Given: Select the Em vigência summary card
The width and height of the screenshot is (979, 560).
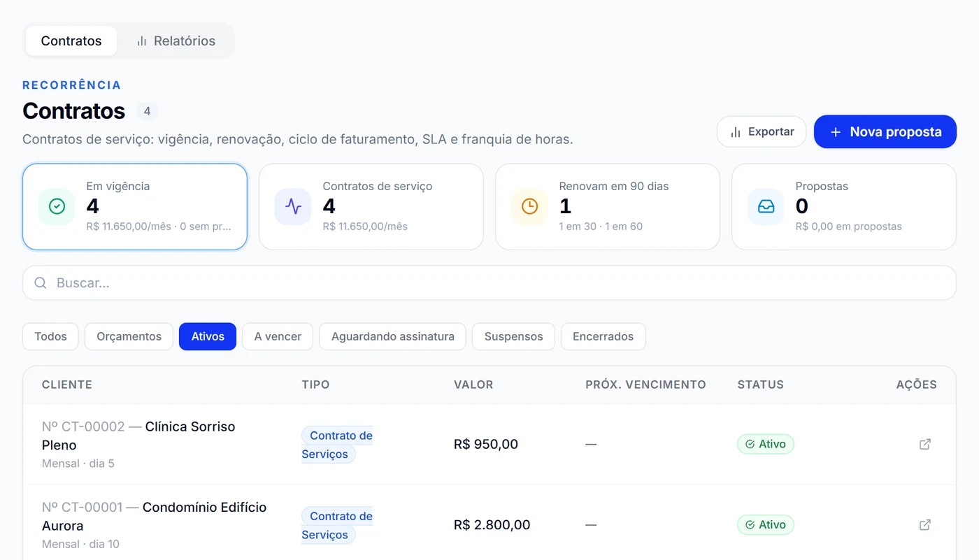Looking at the screenshot, I should 135,207.
